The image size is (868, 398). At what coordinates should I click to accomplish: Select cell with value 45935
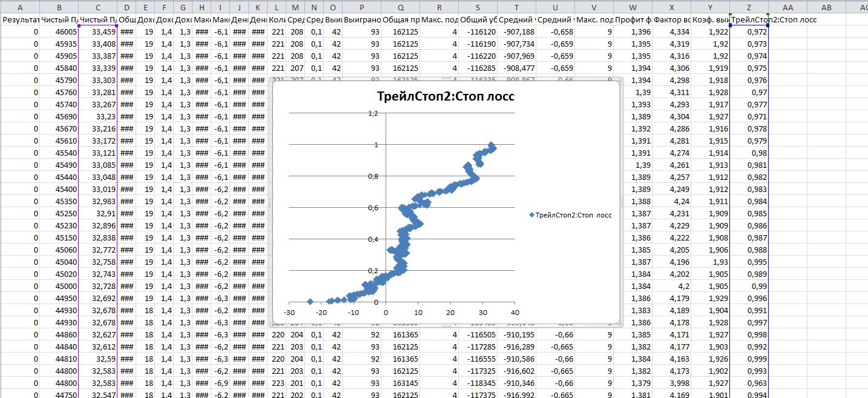tap(59, 44)
